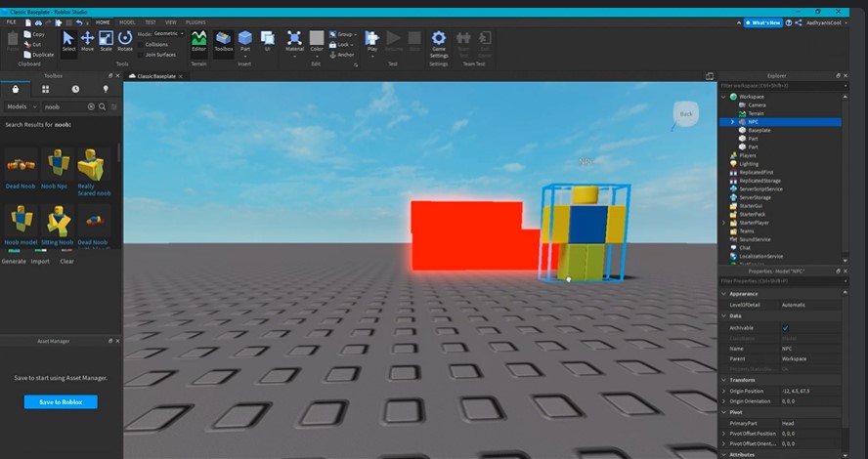Insert a Part from the ribbon
This screenshot has width=868, height=459.
pos(245,40)
